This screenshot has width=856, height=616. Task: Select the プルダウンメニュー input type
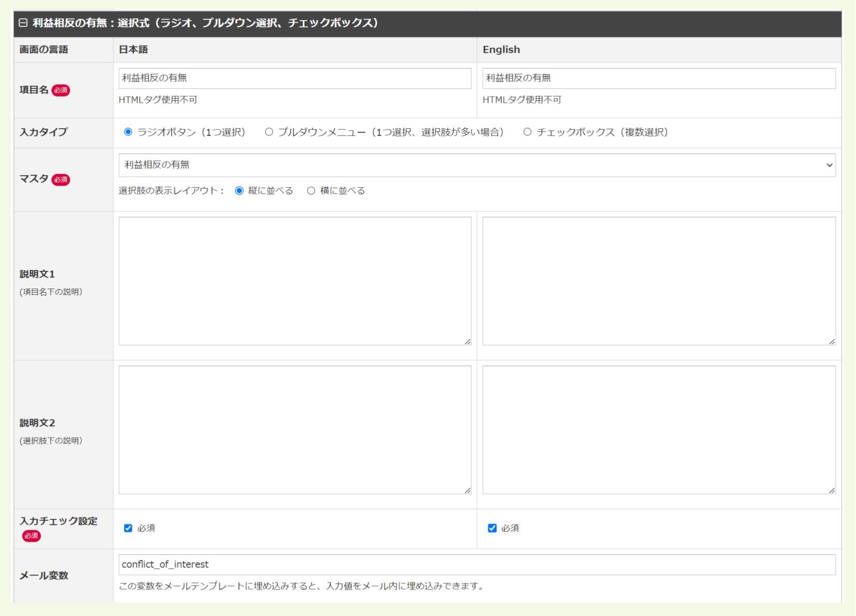[269, 132]
